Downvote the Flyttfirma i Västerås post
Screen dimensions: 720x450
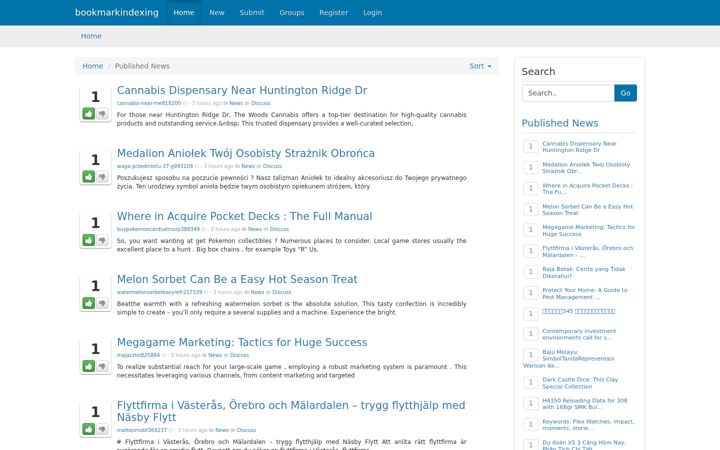102,429
